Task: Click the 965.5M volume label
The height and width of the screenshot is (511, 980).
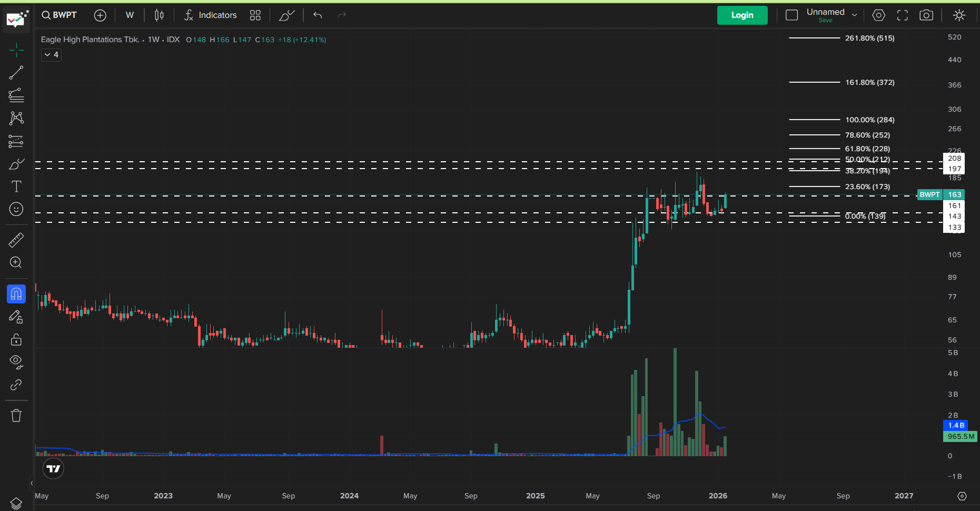Action: click(961, 436)
